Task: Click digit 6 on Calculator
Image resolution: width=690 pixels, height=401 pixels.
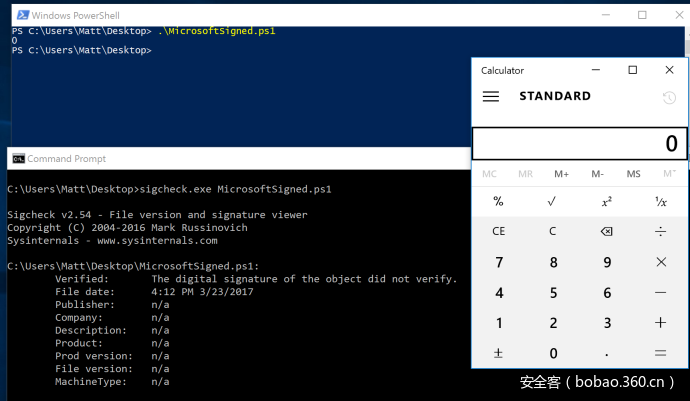Action: click(607, 293)
